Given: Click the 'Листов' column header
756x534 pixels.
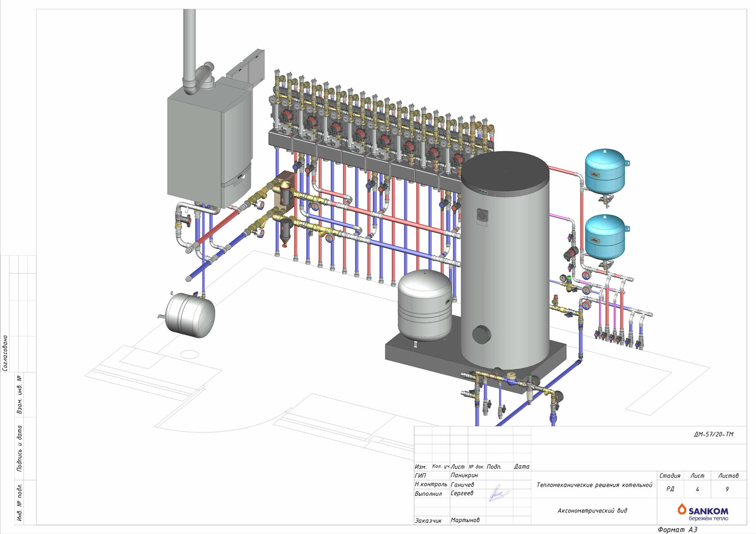Looking at the screenshot, I should coord(728,476).
